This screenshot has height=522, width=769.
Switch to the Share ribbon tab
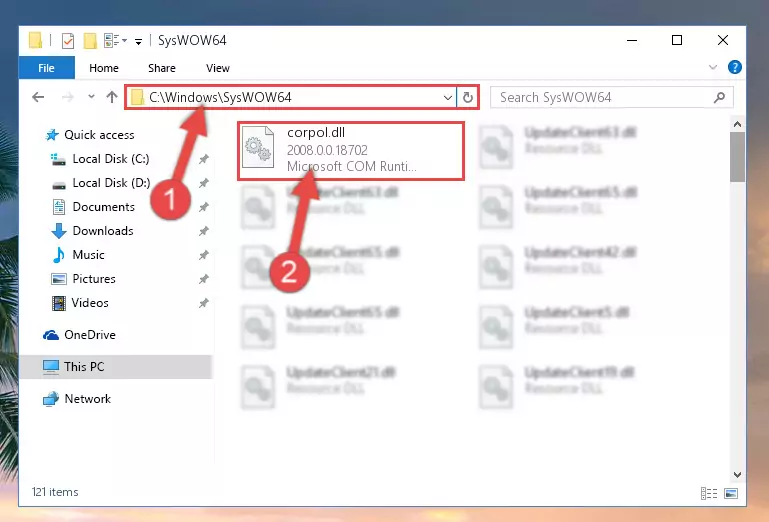(x=162, y=68)
